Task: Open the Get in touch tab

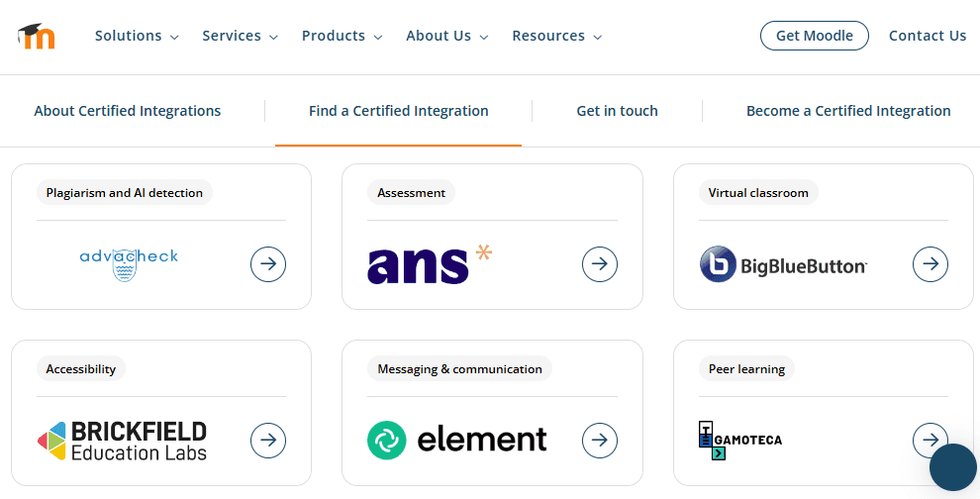Action: (617, 111)
